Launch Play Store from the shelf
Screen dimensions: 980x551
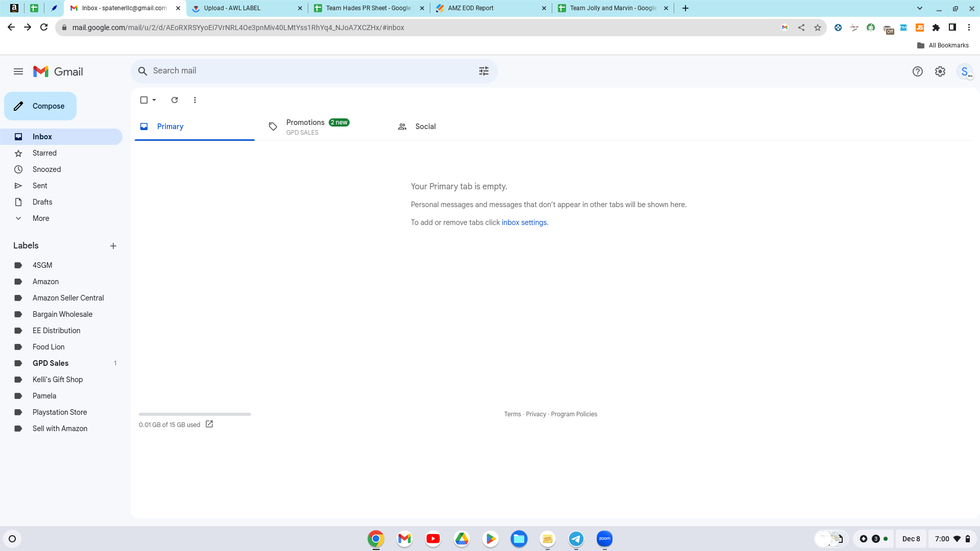[490, 539]
